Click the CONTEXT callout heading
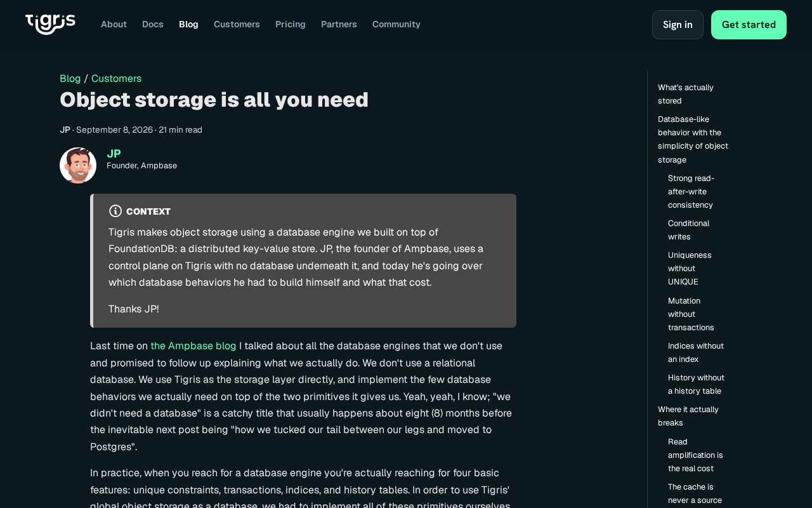Screen dimensions: 812x508 (148, 211)
